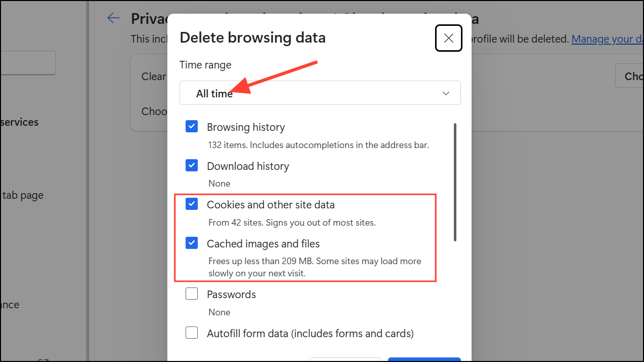Click the blue button at the dialog's bottom edge

[x=424, y=359]
